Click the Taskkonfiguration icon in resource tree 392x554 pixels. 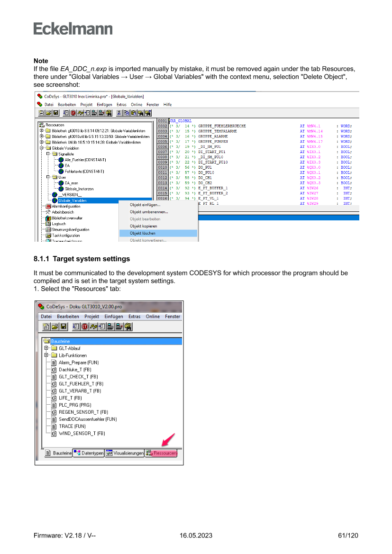tap(48, 235)
